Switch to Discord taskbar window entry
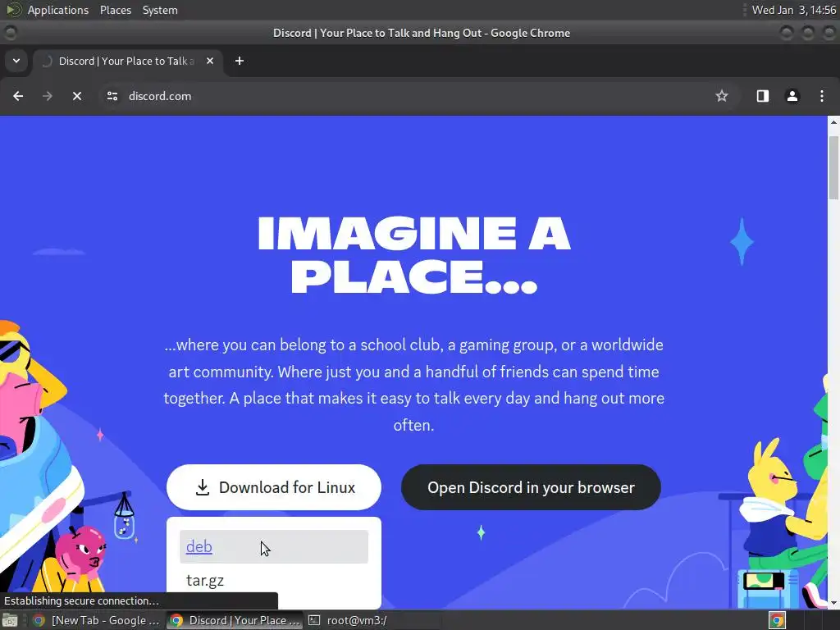This screenshot has height=630, width=840. click(x=235, y=620)
